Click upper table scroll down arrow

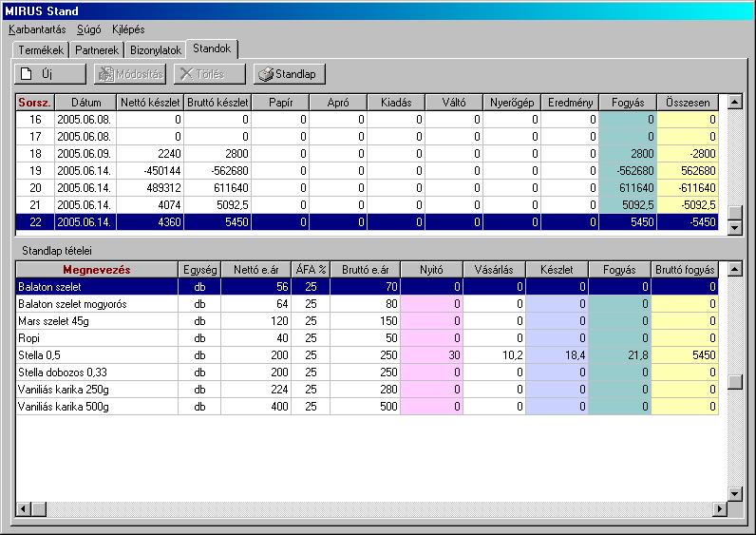(x=735, y=227)
